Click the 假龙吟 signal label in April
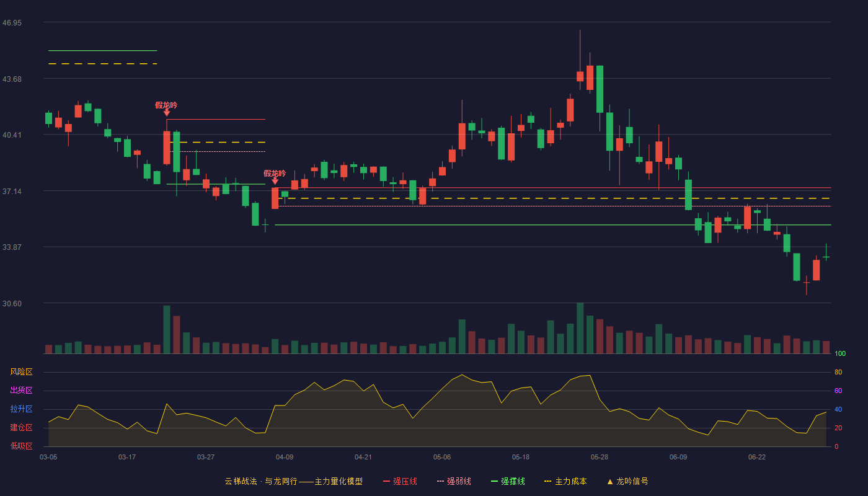 275,174
